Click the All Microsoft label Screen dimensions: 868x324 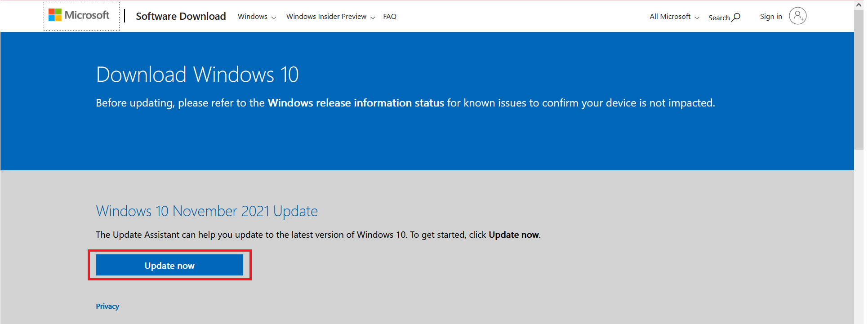pos(670,17)
